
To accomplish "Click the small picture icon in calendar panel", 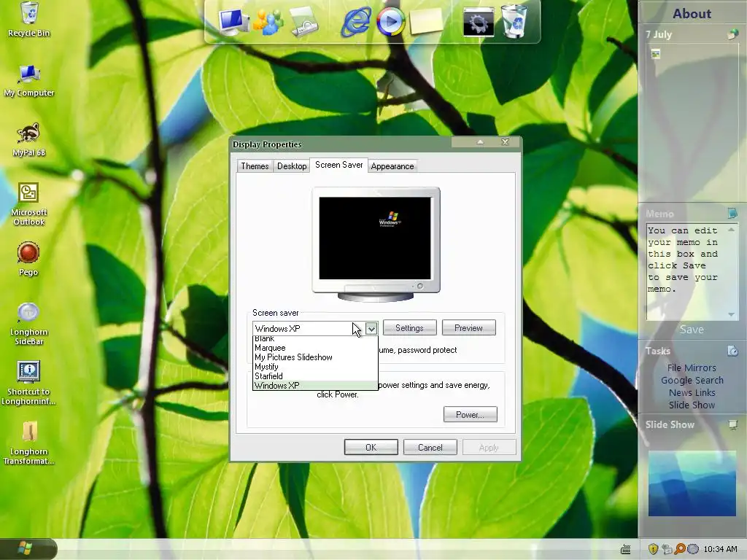I will pos(656,54).
